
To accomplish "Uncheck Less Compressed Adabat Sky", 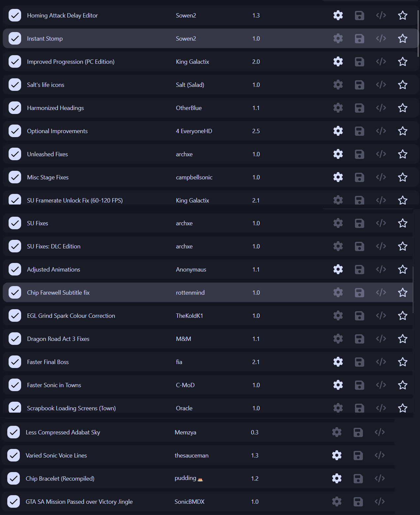I will click(x=14, y=432).
